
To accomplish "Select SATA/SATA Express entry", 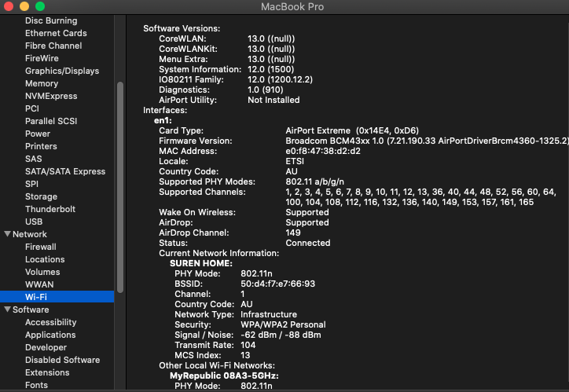I will click(x=65, y=171).
